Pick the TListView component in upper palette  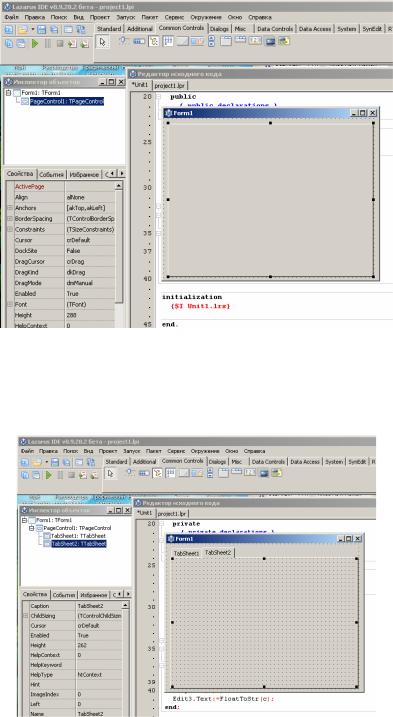point(168,41)
